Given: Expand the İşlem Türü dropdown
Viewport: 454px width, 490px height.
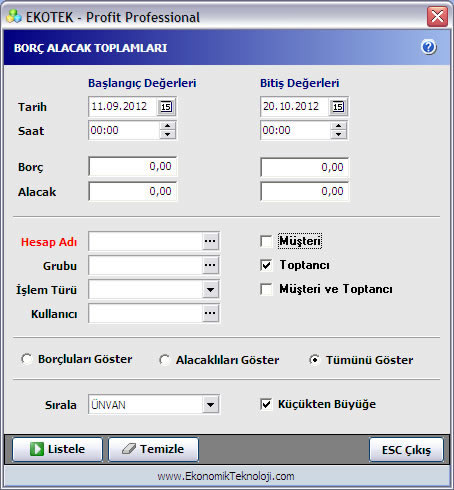Looking at the screenshot, I should [210, 289].
